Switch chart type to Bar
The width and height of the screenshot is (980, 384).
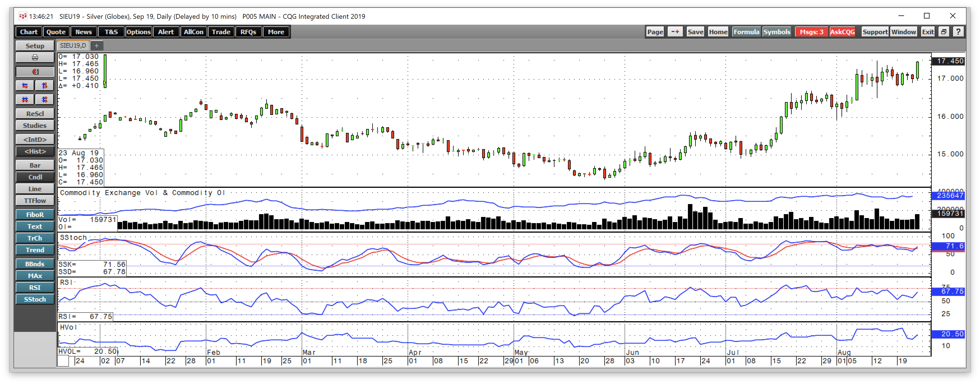pos(35,165)
